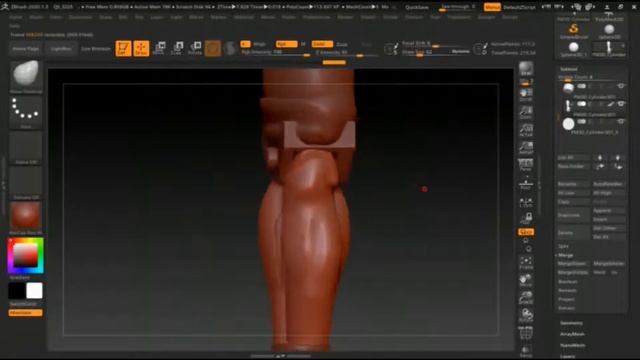The height and width of the screenshot is (360, 640).
Task: Click the Zoom canvas icon
Action: [x=526, y=113]
